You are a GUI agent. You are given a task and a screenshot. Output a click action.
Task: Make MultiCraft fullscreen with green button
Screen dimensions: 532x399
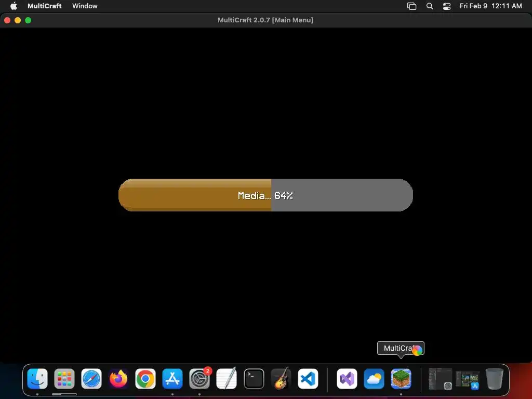28,20
